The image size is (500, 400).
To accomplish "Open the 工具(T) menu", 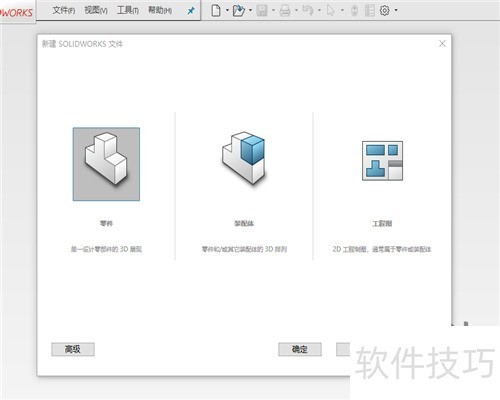I will [128, 10].
